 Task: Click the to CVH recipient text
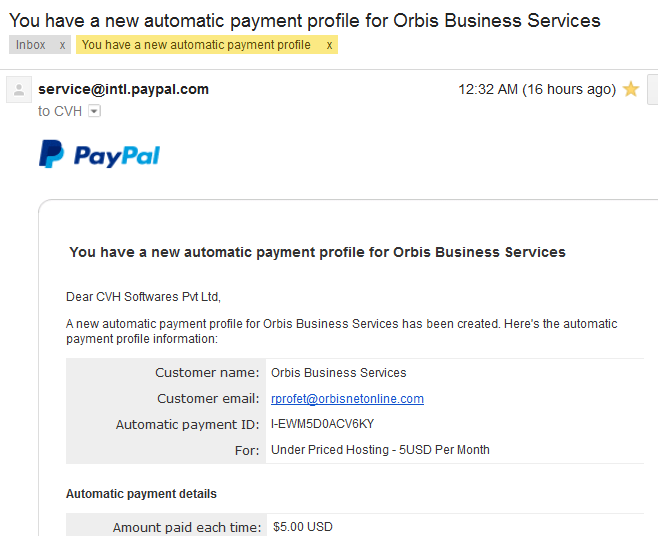tap(60, 111)
